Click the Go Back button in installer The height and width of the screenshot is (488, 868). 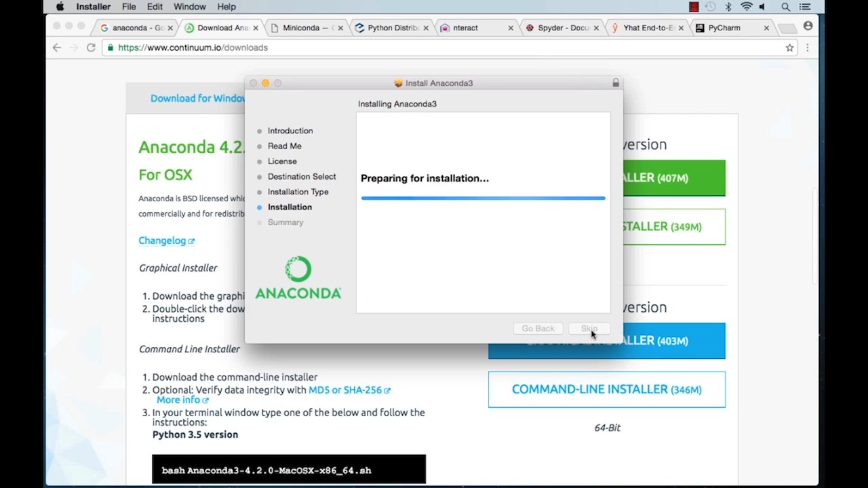[x=538, y=329]
